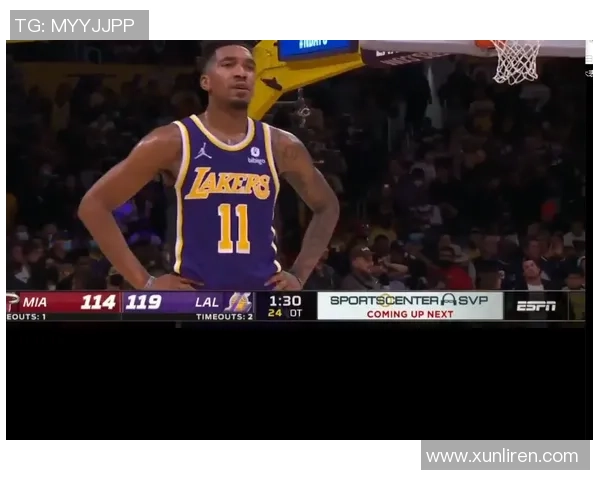Click the headphones icon in SportsCenter banner
This screenshot has height=480, width=600.
(x=448, y=300)
